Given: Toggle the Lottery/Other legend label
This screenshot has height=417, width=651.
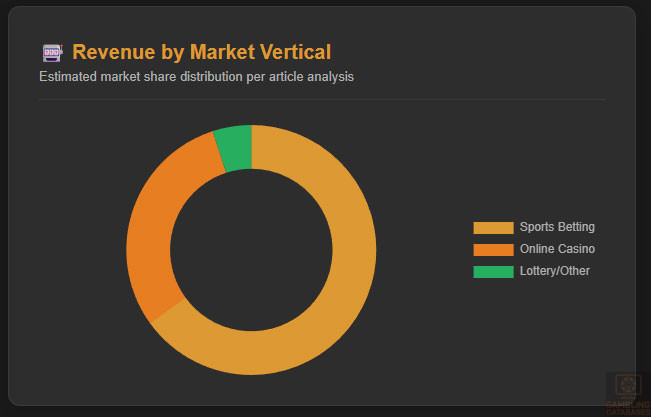Looking at the screenshot, I should tap(554, 271).
